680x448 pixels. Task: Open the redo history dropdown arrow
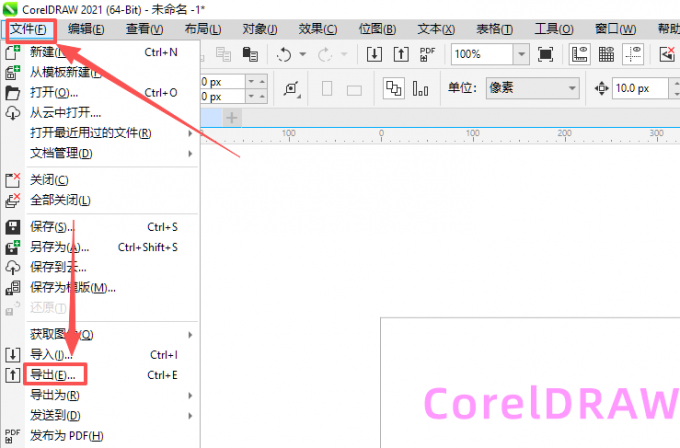[344, 55]
